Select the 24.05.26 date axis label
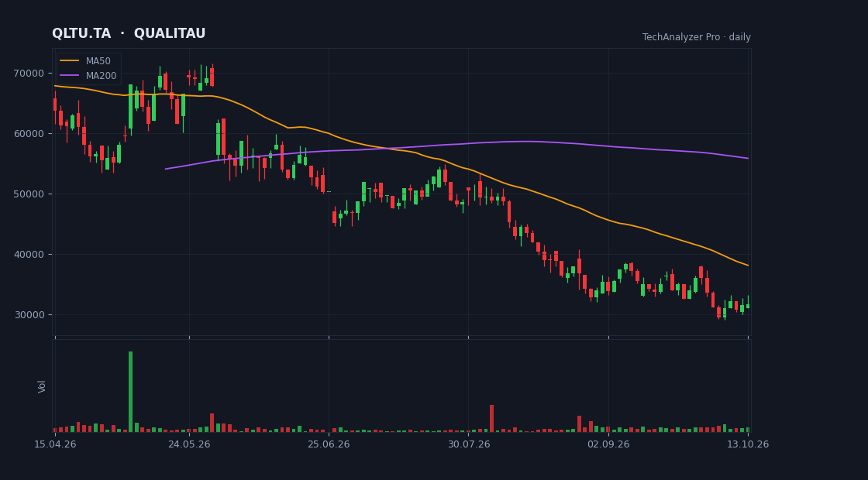The height and width of the screenshot is (480, 868). tap(189, 444)
